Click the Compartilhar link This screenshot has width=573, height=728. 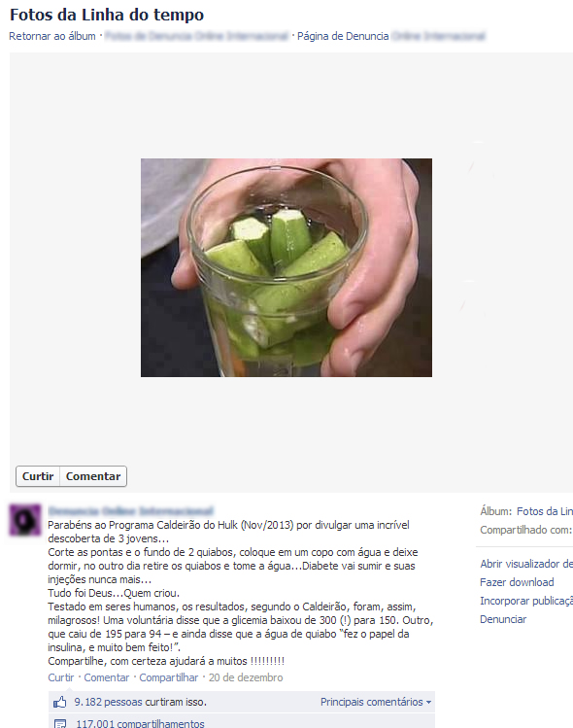[x=168, y=677]
